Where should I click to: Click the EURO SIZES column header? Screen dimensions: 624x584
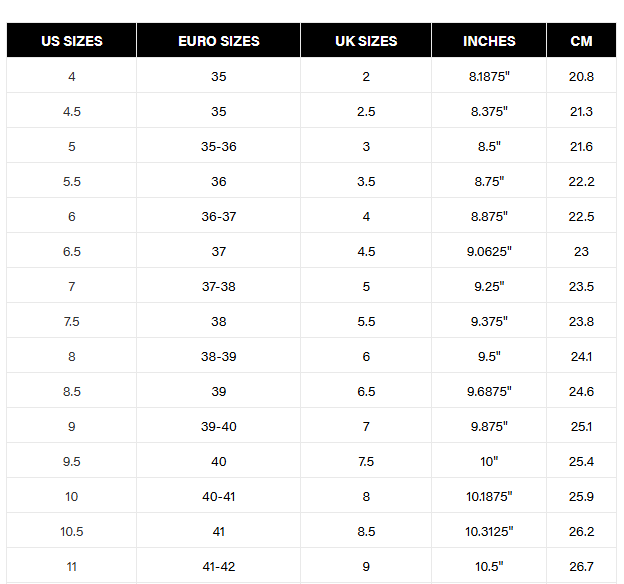pos(218,41)
